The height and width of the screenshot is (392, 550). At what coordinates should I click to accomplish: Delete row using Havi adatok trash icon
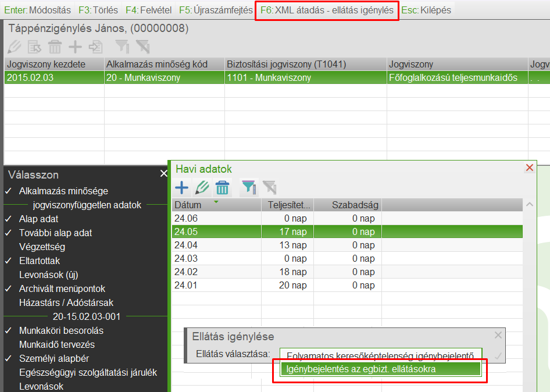point(223,188)
